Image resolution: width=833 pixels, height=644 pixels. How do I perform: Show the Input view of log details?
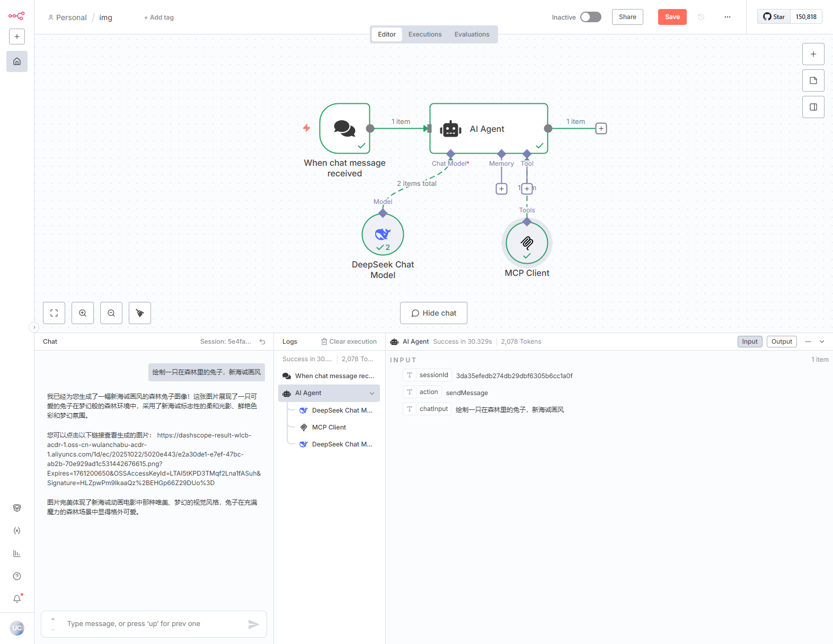(750, 342)
